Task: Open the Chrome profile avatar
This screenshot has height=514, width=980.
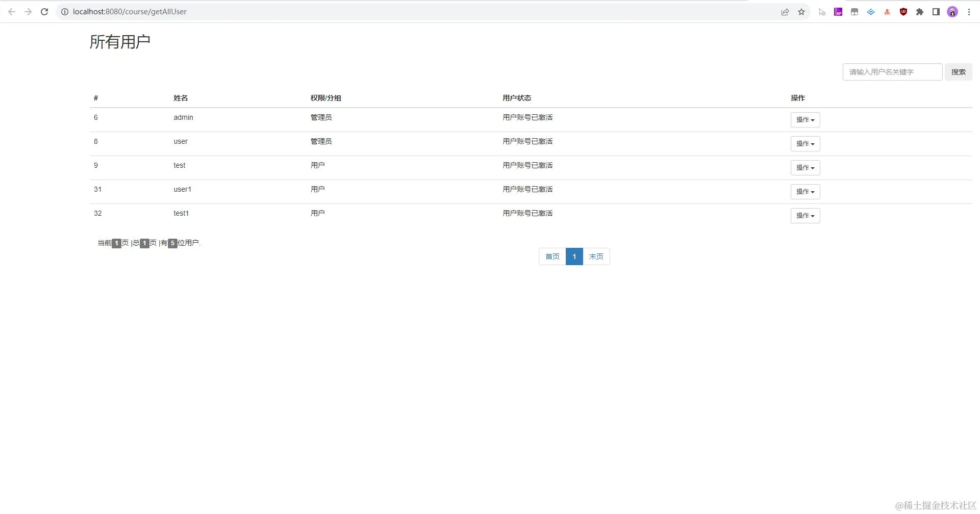Action: click(952, 12)
